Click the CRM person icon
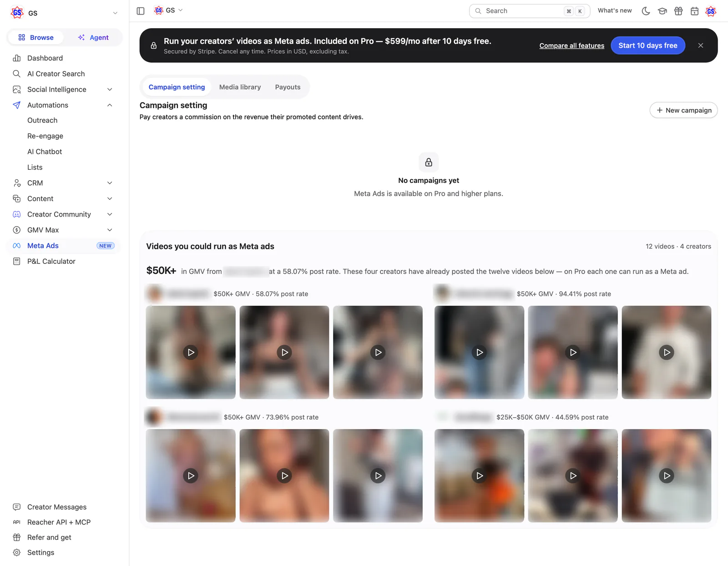The image size is (728, 566). point(17,183)
